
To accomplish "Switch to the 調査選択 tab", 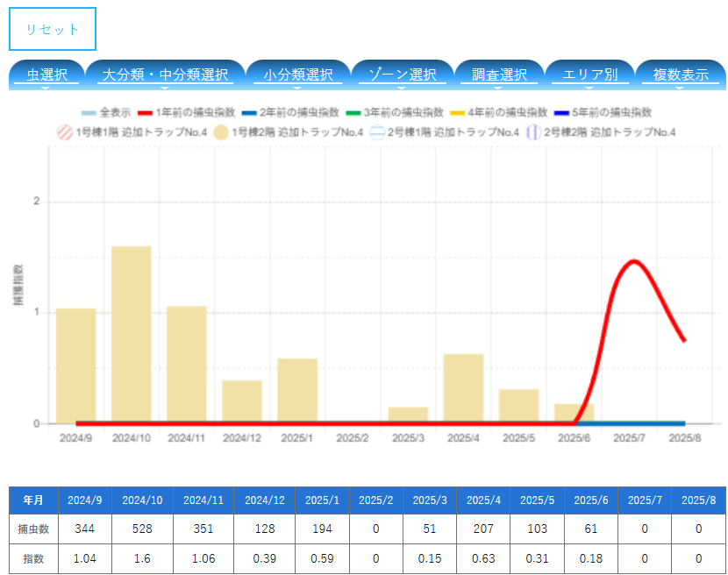I will point(499,75).
